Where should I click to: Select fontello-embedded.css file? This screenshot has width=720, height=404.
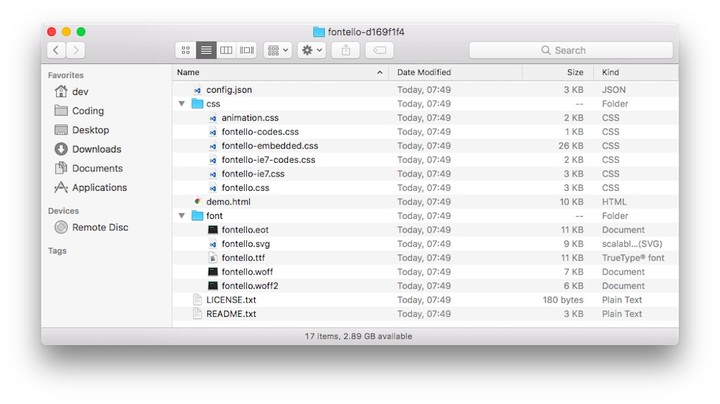[x=270, y=146]
